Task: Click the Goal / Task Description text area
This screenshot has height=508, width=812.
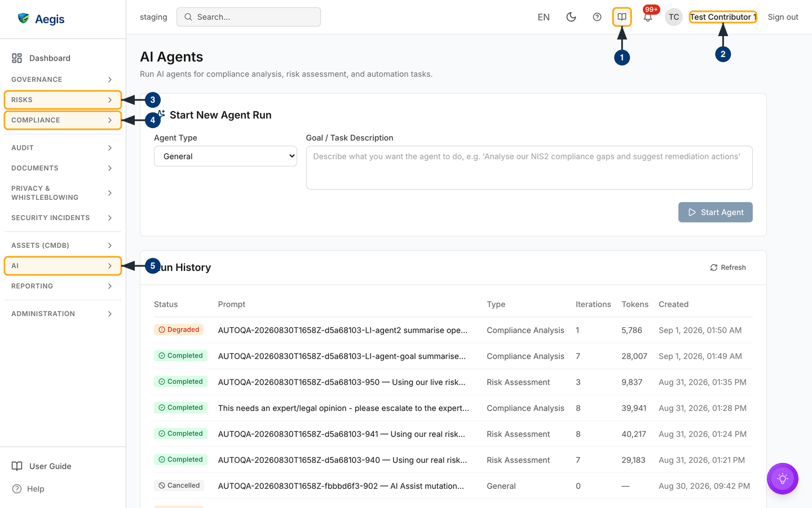Action: pyautogui.click(x=529, y=168)
